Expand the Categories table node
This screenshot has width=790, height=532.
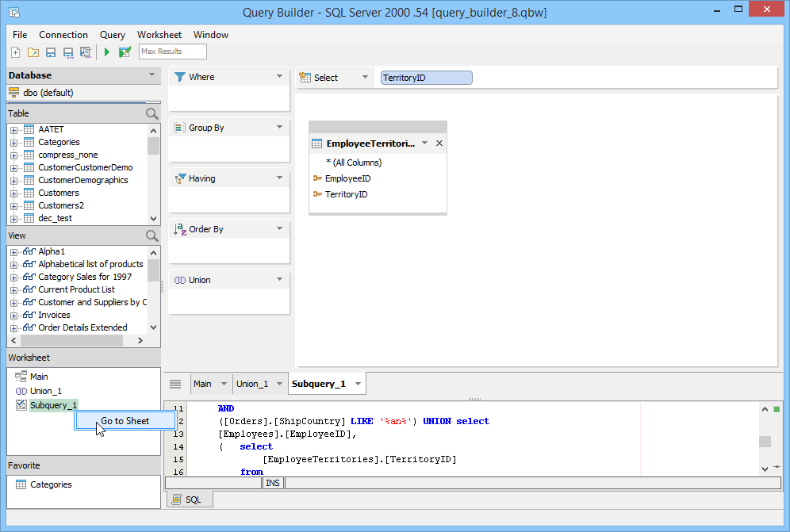coord(14,143)
